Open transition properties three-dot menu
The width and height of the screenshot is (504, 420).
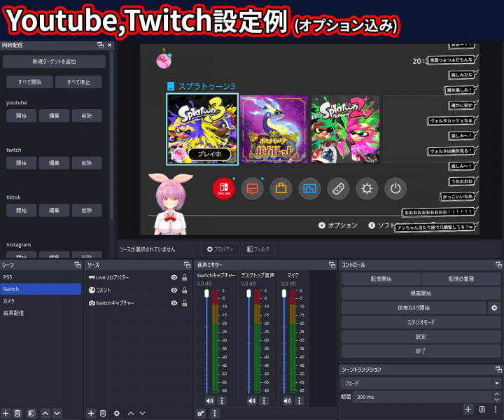[x=496, y=409]
